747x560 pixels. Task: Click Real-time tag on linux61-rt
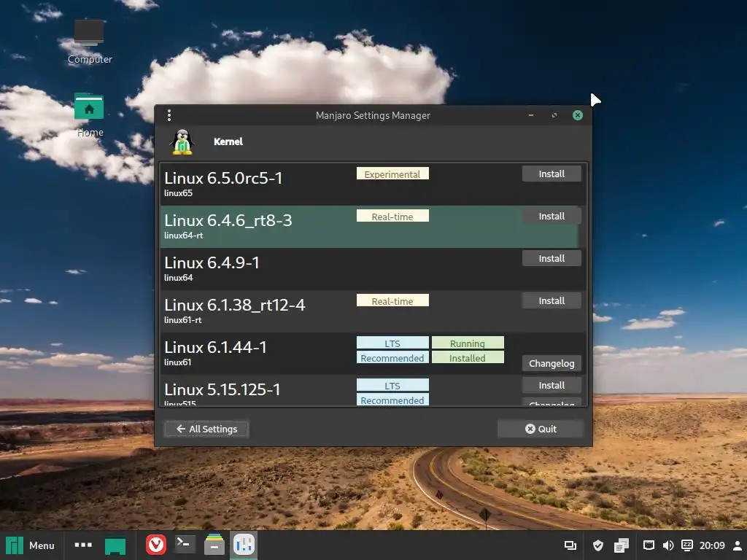(392, 301)
